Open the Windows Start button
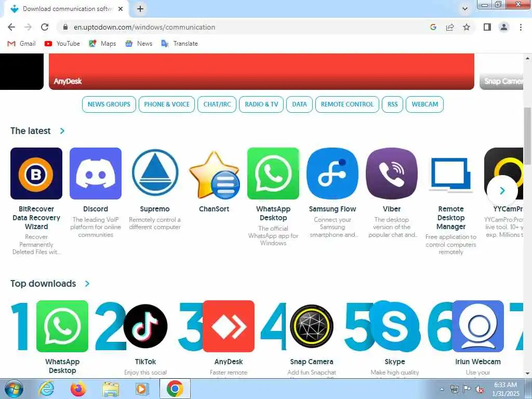532x399 pixels. click(x=14, y=389)
